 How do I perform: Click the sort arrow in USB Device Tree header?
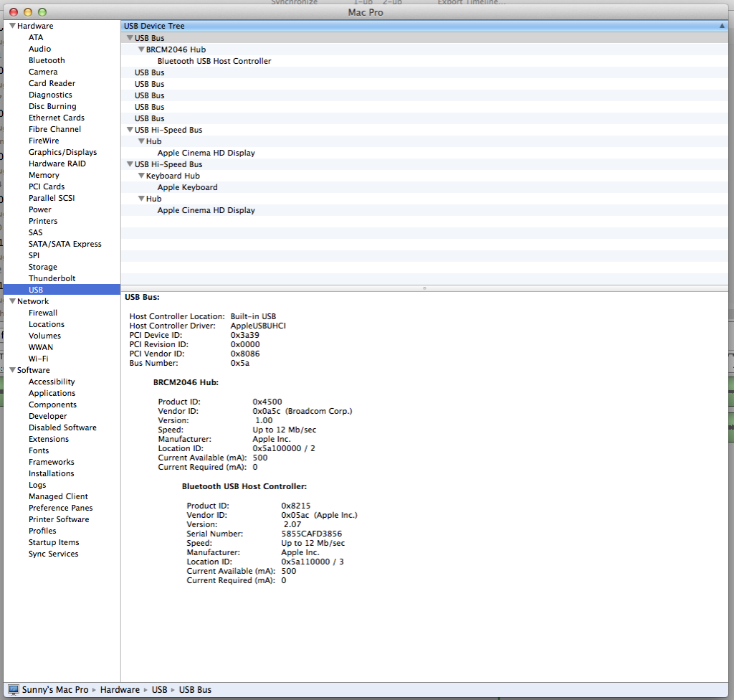[x=722, y=26]
